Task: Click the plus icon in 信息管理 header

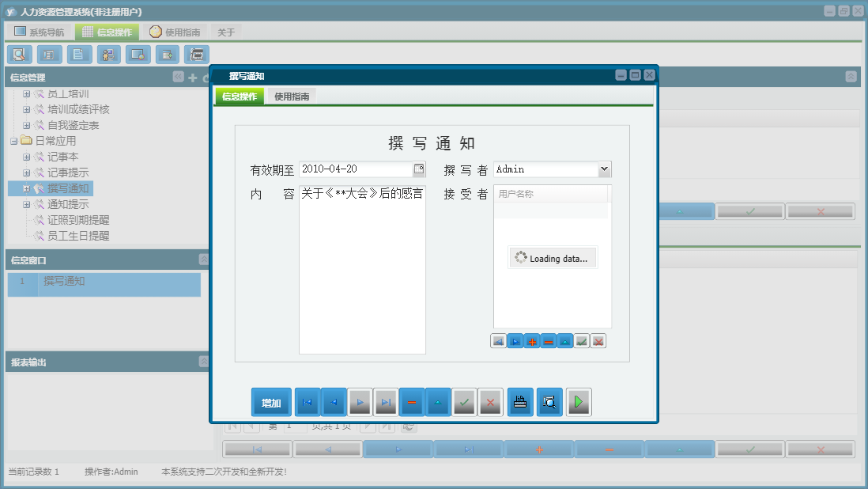Action: coord(193,78)
